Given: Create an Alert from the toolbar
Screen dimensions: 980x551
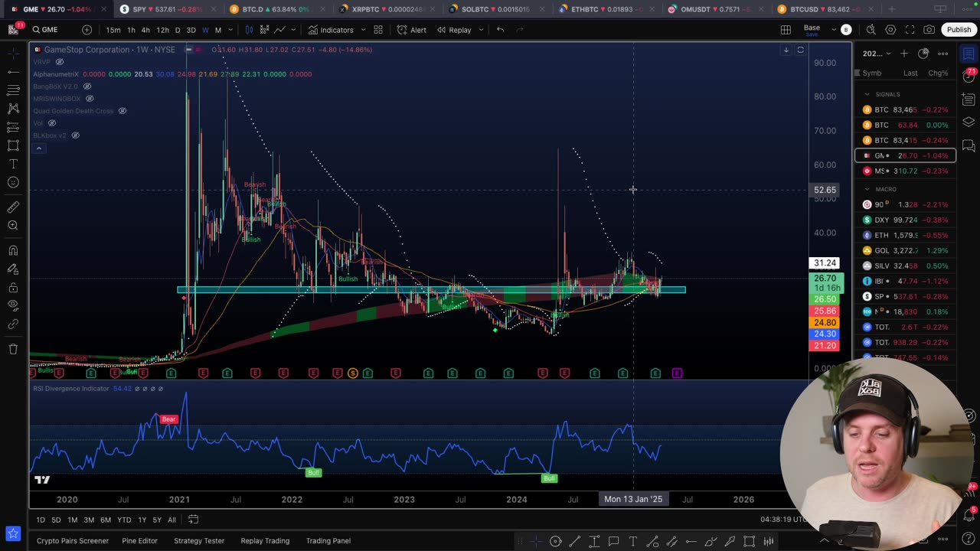Looking at the screenshot, I should (x=412, y=30).
